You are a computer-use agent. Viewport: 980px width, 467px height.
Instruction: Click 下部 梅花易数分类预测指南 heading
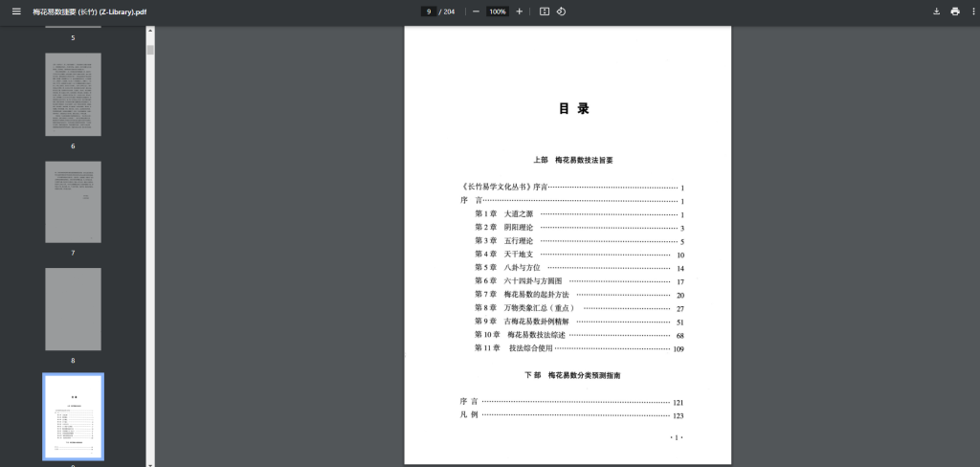tap(572, 376)
